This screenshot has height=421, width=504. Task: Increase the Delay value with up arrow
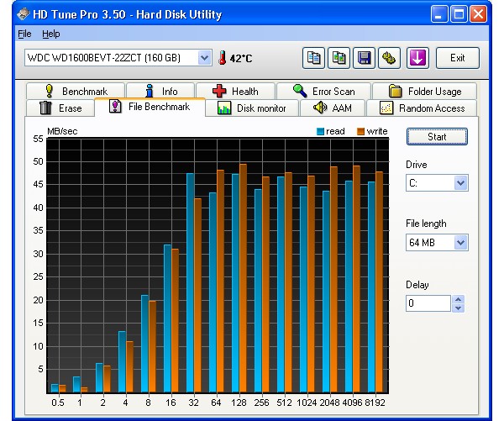458,299
